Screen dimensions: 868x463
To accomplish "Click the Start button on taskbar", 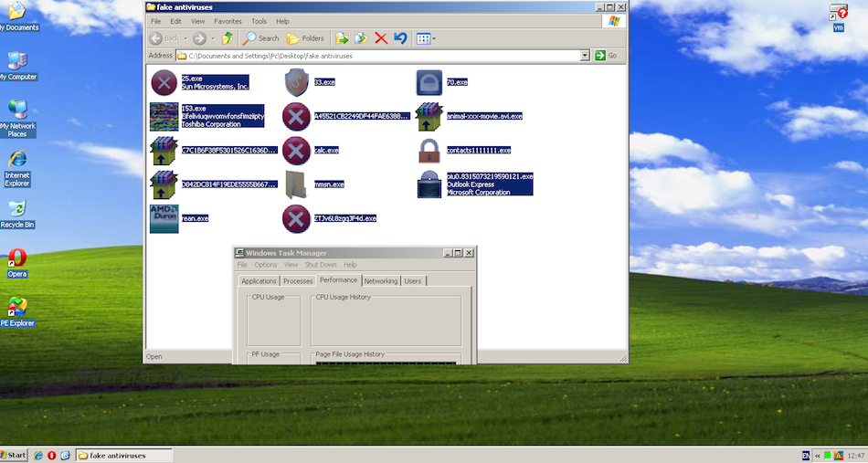I will click(14, 455).
